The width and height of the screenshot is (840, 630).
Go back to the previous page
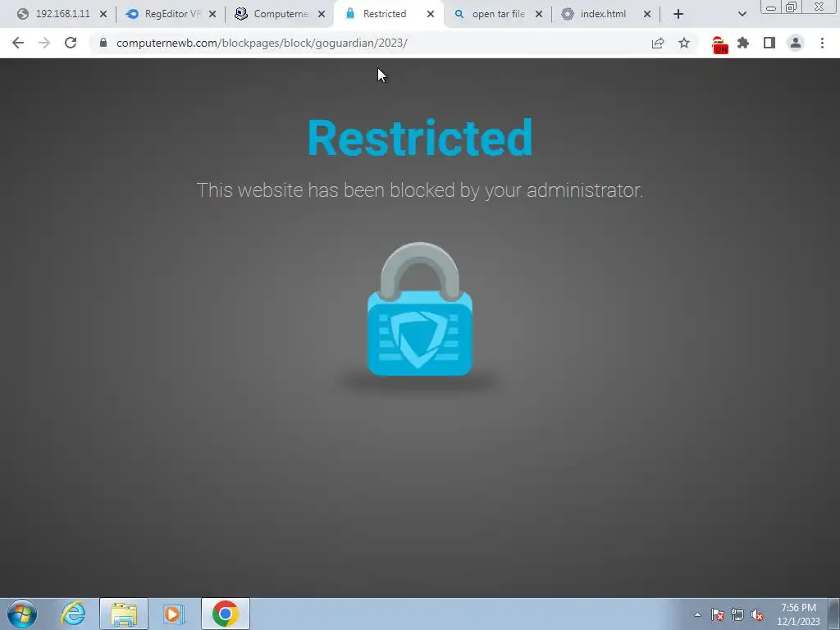click(18, 43)
